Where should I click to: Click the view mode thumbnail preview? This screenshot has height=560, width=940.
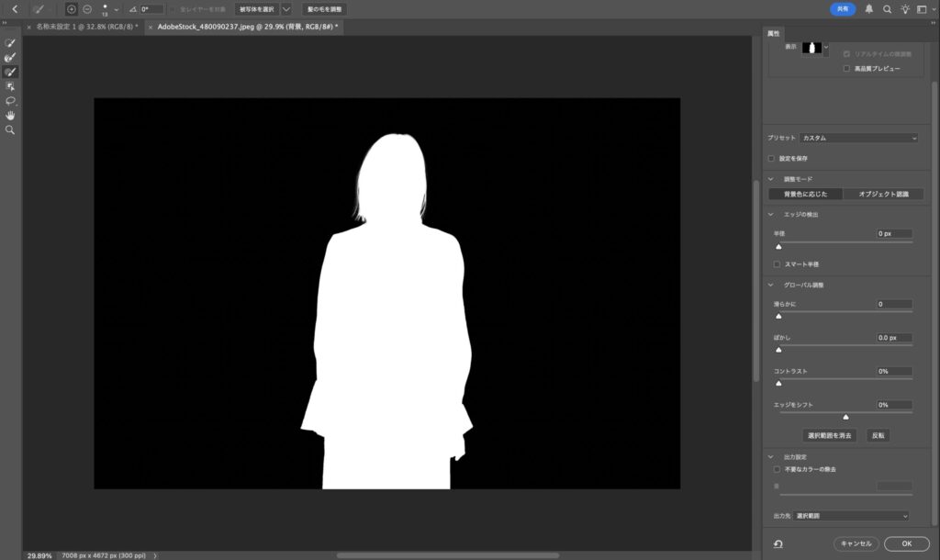tap(811, 48)
